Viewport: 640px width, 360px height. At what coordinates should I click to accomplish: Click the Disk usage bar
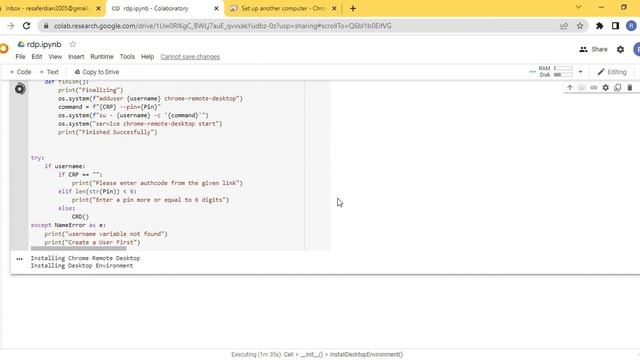(563, 75)
